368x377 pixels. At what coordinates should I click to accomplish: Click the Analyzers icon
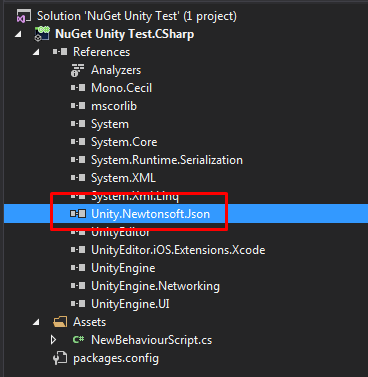click(78, 70)
